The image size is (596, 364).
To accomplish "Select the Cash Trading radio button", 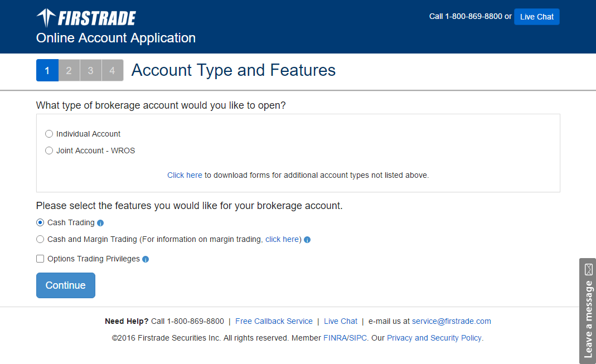I will tap(40, 222).
